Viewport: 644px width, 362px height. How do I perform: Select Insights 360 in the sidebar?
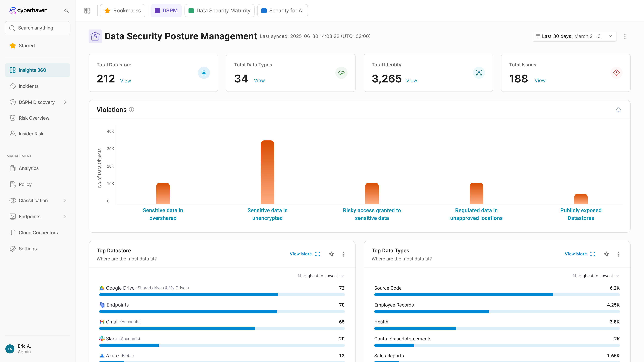coord(32,70)
